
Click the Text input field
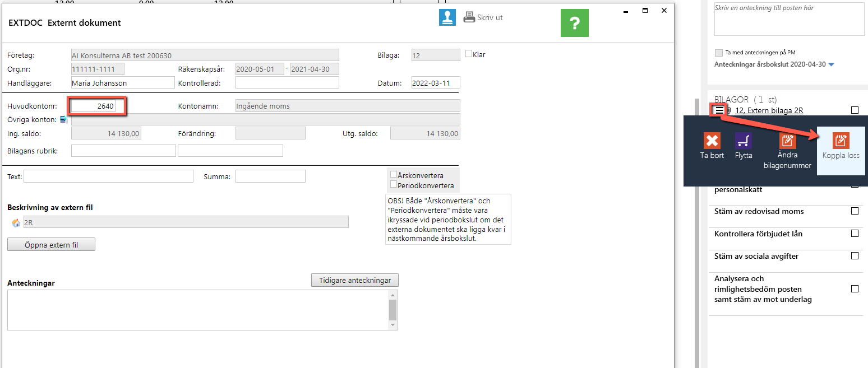point(108,176)
